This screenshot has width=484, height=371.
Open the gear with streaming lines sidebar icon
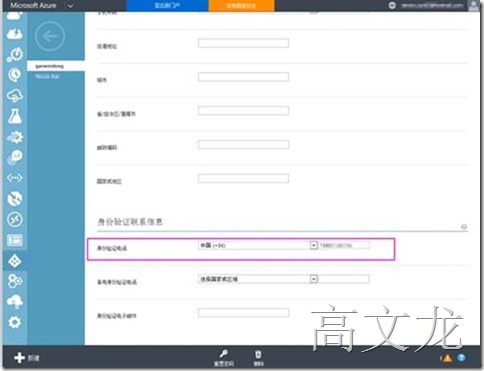[15, 137]
